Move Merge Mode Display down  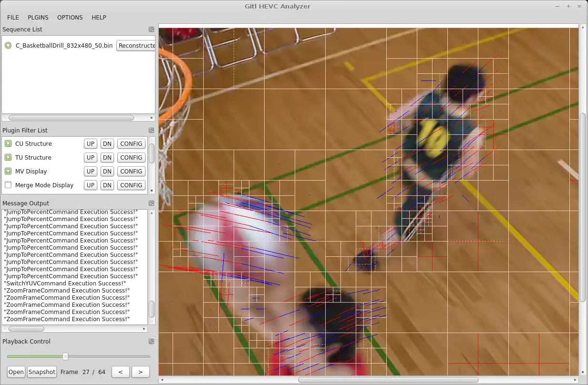coord(107,185)
